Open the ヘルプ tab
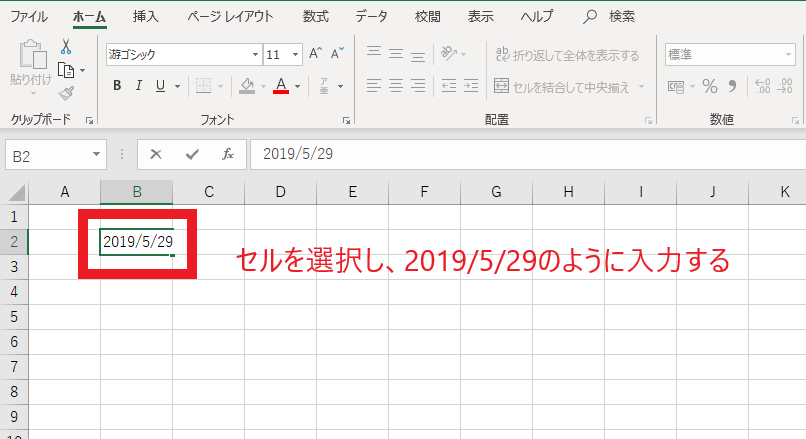The image size is (806, 439). 537,16
